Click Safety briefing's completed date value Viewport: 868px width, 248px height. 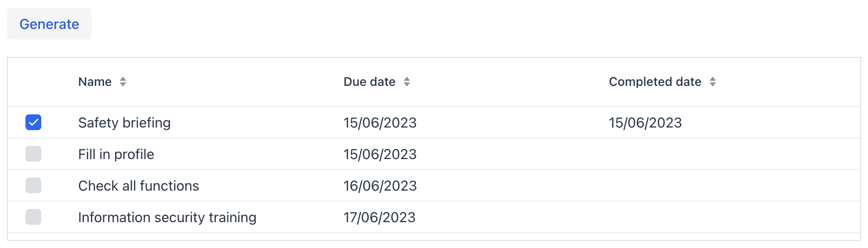[x=645, y=123]
